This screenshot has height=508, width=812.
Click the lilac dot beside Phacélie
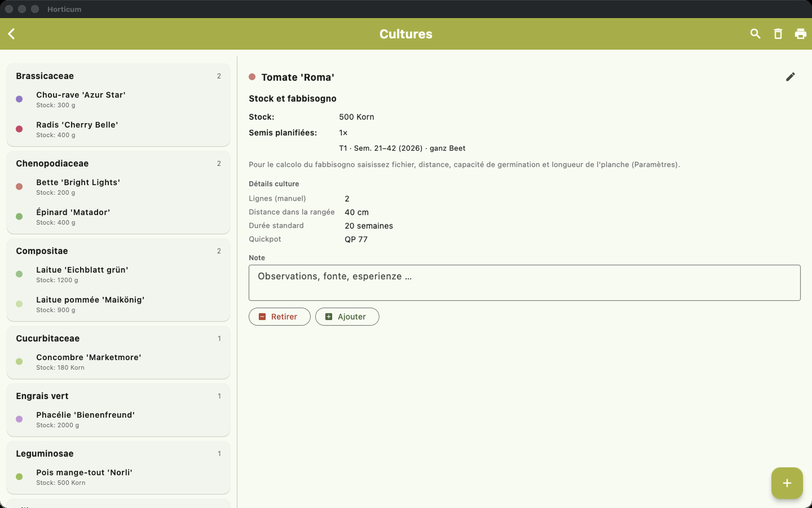point(19,419)
